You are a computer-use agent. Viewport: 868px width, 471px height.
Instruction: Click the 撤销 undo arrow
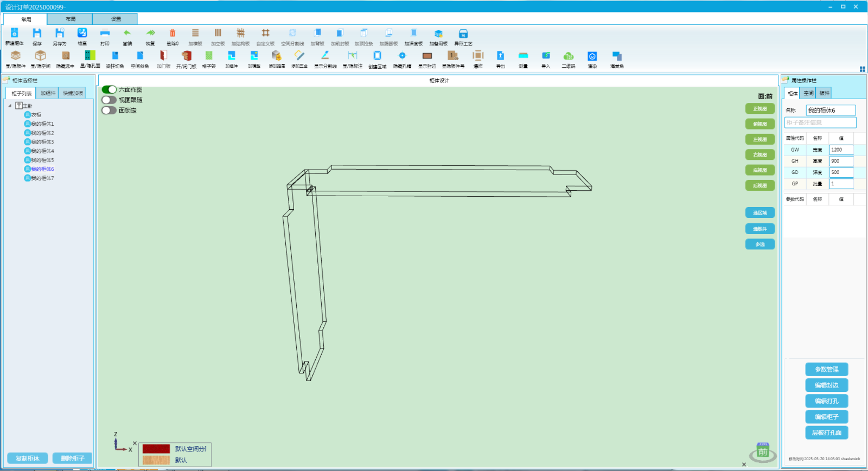127,33
